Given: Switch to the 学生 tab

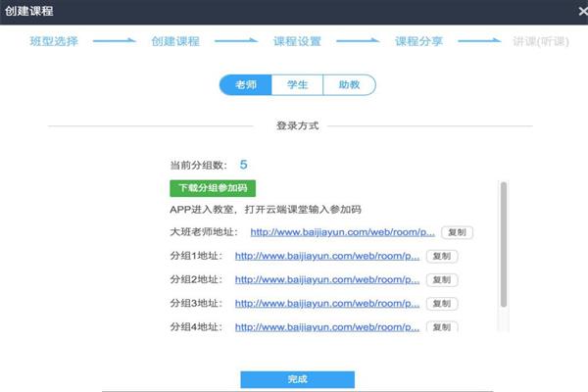Looking at the screenshot, I should pos(297,85).
